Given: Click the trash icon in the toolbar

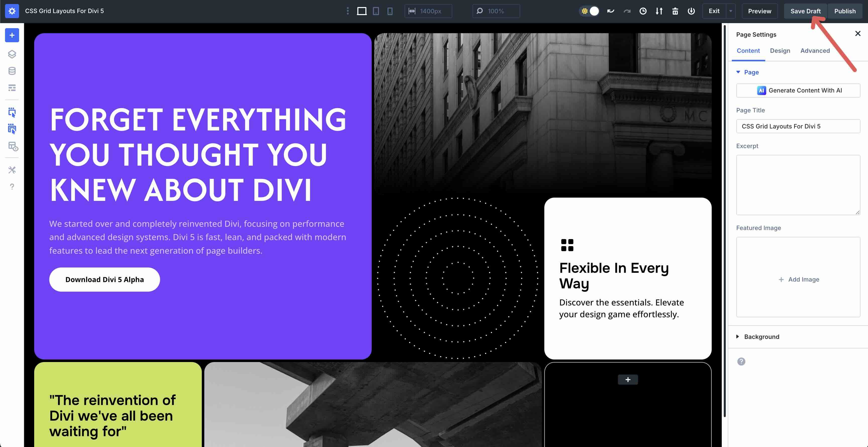Looking at the screenshot, I should pos(676,11).
